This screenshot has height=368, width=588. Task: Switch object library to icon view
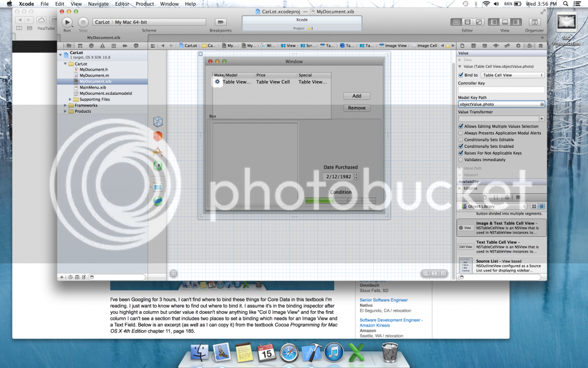[x=535, y=206]
